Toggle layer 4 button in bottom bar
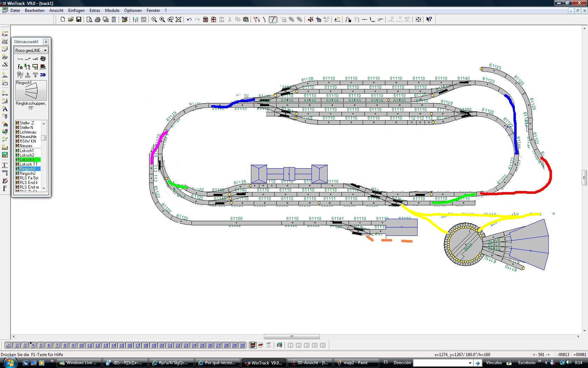Viewport: 588px width, 368px height. tap(33, 345)
